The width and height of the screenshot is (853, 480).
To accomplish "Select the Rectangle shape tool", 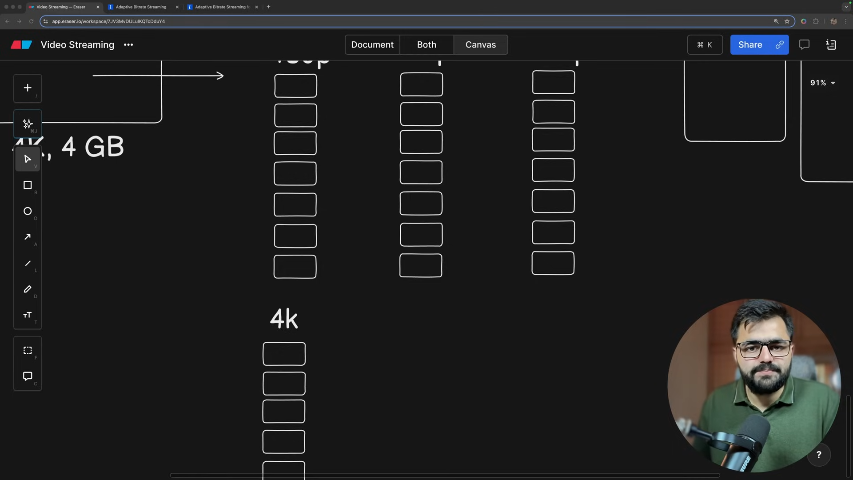I will pos(28,185).
